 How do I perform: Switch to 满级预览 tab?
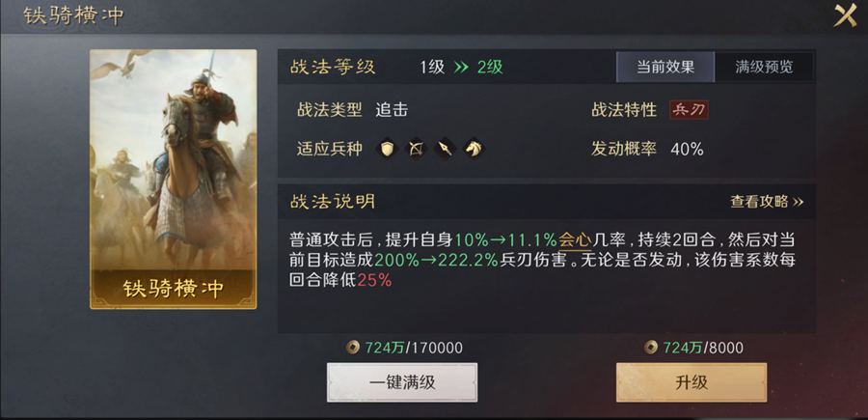point(764,67)
